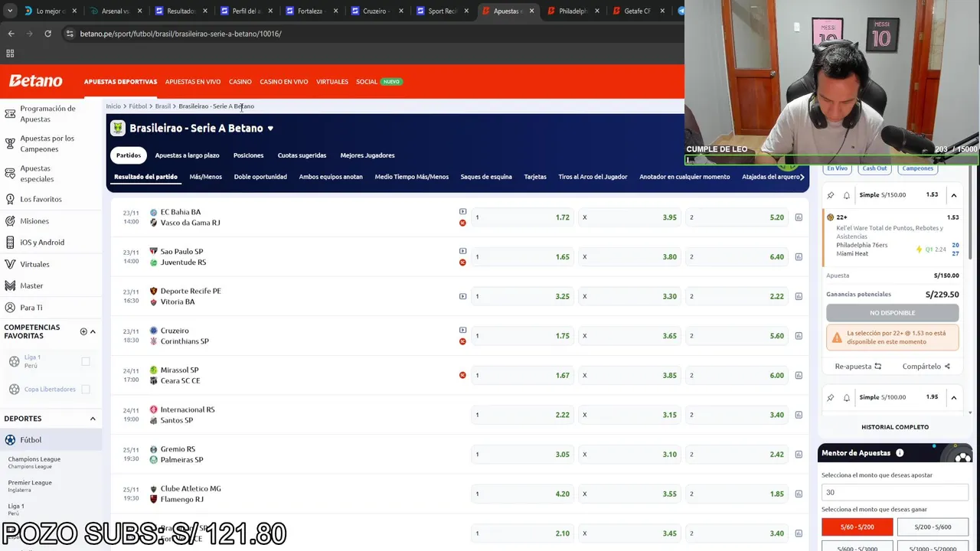Select Más/Menos market tab
The height and width of the screenshot is (551, 980).
click(x=206, y=177)
